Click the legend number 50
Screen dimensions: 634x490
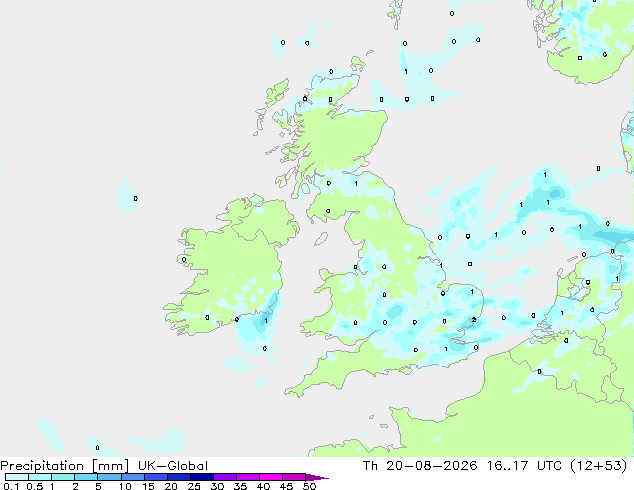(309, 486)
